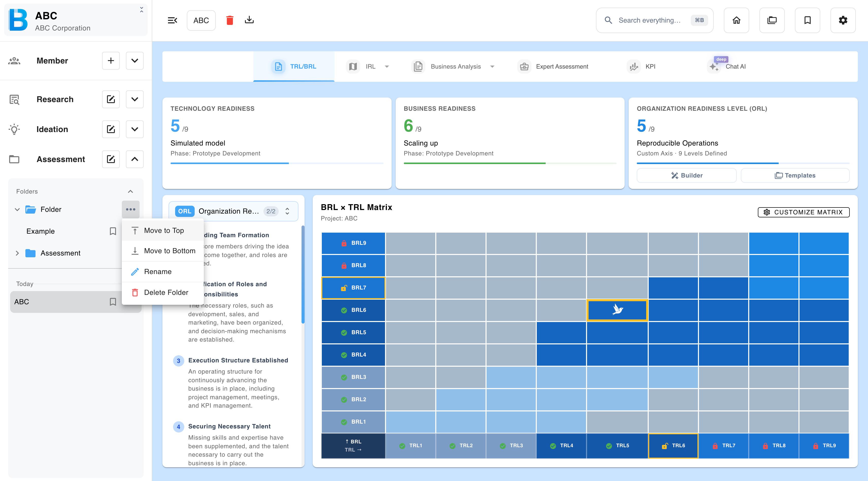Create new Ideation entry with edit icon
868x481 pixels.
tap(111, 129)
